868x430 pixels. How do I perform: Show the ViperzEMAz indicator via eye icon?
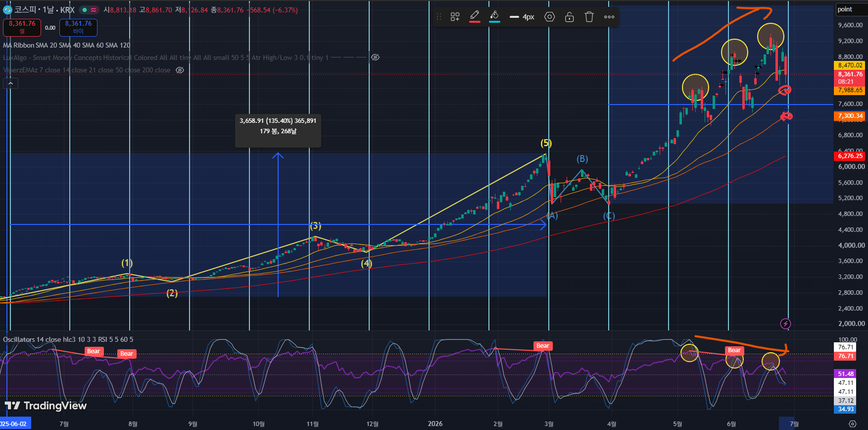point(180,70)
